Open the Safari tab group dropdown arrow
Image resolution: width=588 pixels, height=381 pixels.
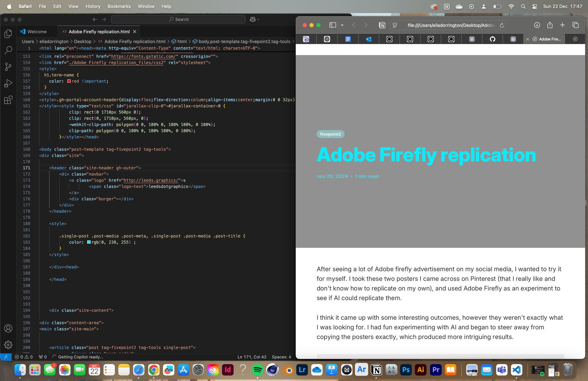click(x=342, y=25)
